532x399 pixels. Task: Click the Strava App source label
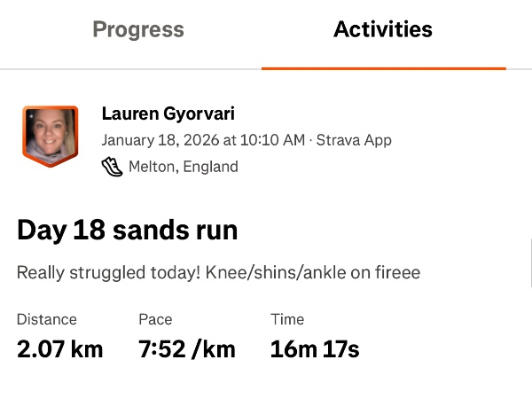point(354,140)
